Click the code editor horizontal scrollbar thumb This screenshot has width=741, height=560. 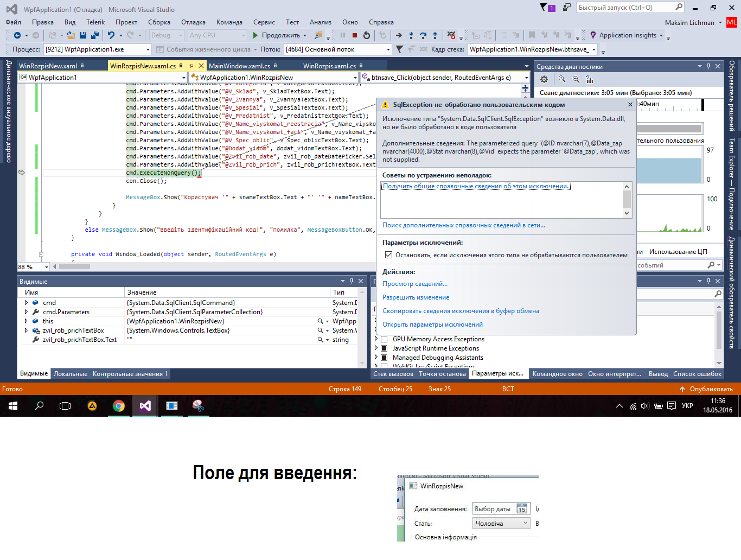[74, 267]
